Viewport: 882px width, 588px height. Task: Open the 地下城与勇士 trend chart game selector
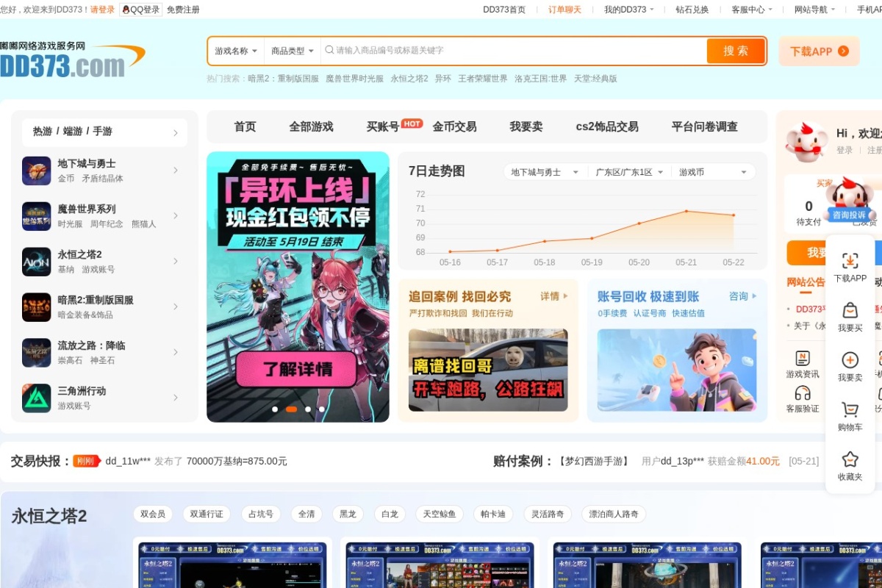(x=545, y=172)
